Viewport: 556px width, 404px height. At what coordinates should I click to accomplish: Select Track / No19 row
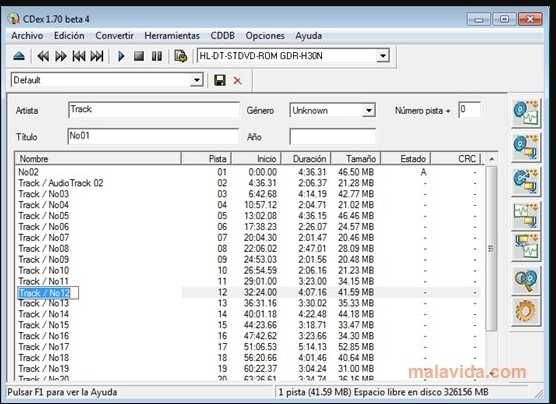pos(248,369)
